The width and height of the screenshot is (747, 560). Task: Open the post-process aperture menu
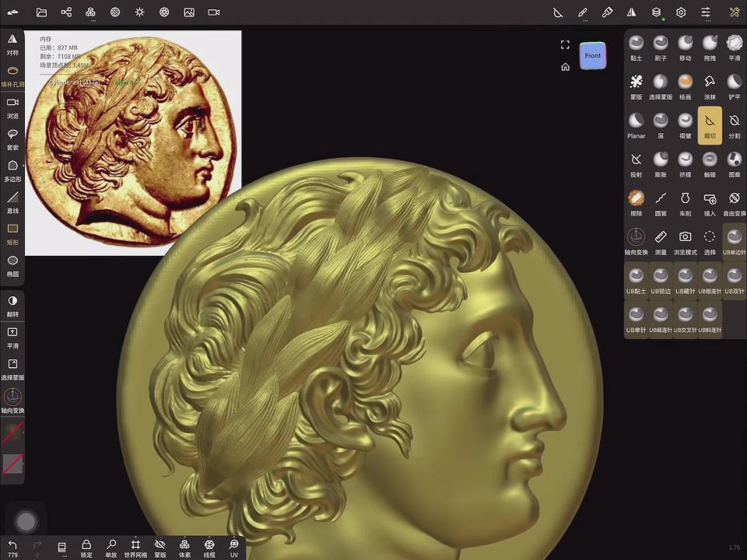click(x=164, y=12)
